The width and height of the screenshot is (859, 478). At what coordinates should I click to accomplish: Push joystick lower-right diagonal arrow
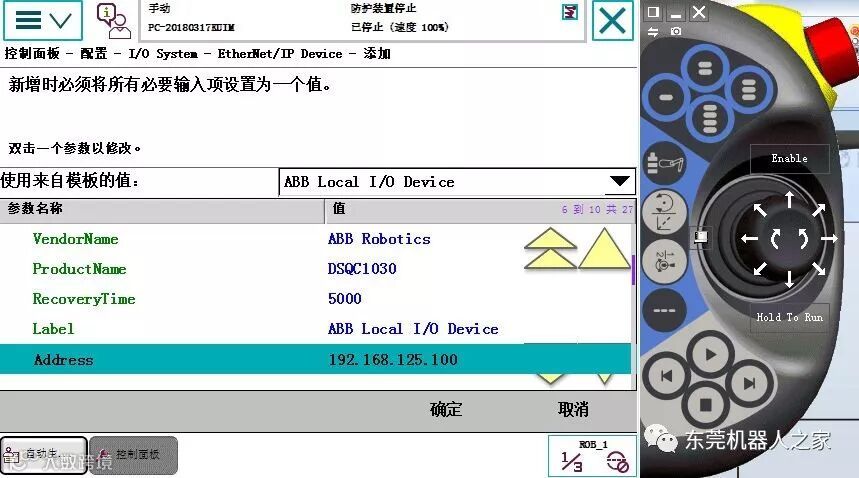[x=818, y=268]
